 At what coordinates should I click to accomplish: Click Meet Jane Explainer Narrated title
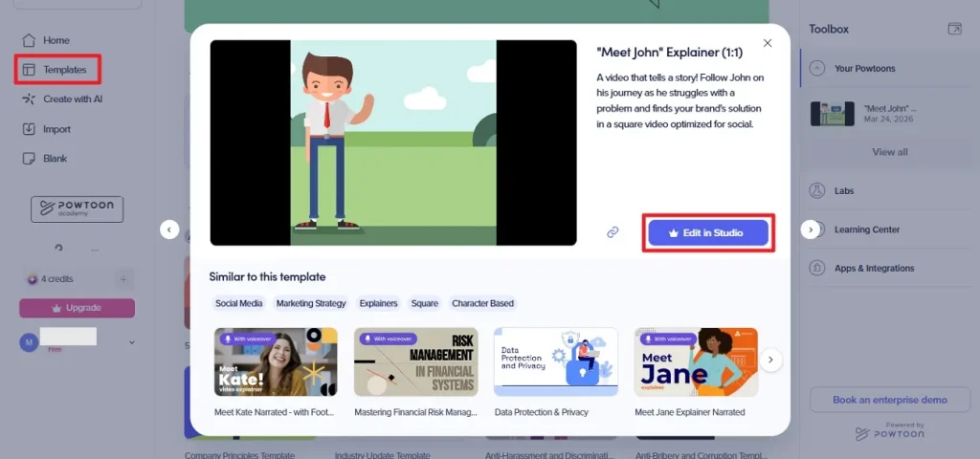[x=689, y=413]
